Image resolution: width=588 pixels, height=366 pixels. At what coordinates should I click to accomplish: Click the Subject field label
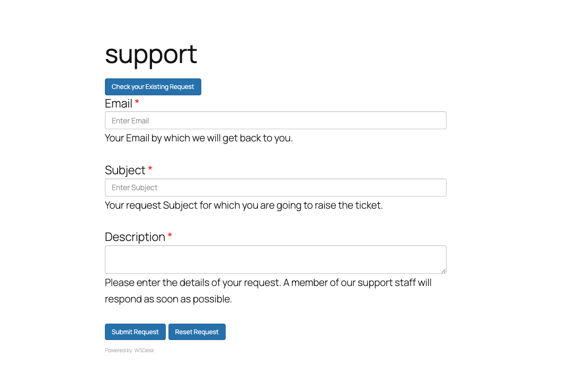click(x=125, y=170)
